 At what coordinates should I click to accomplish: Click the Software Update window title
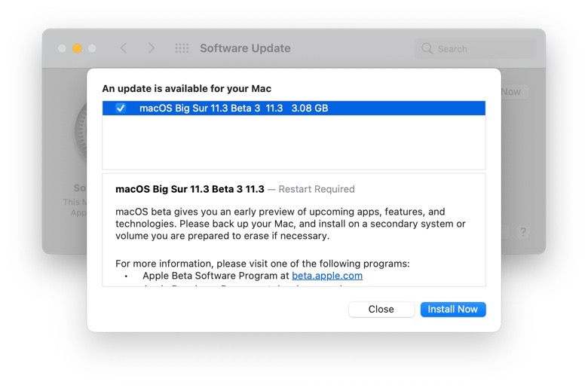click(x=245, y=48)
